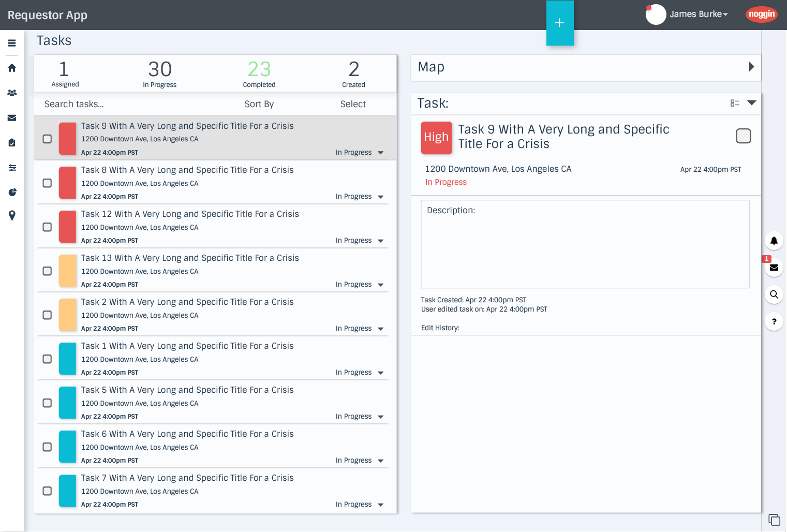This screenshot has height=532, width=787.
Task: Open search using the magnifier icon
Action: [x=774, y=294]
